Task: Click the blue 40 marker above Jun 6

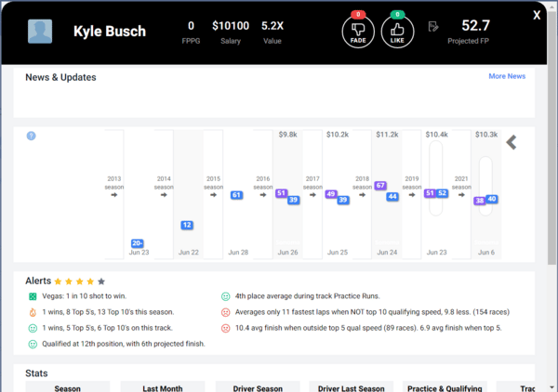Action: (x=491, y=199)
